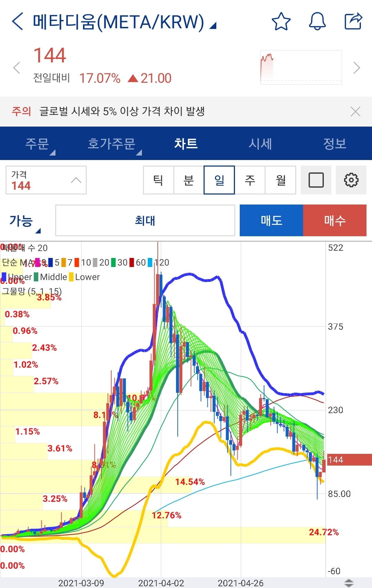This screenshot has width=372, height=588.
Task: Select 분 chart interval
Action: (189, 180)
